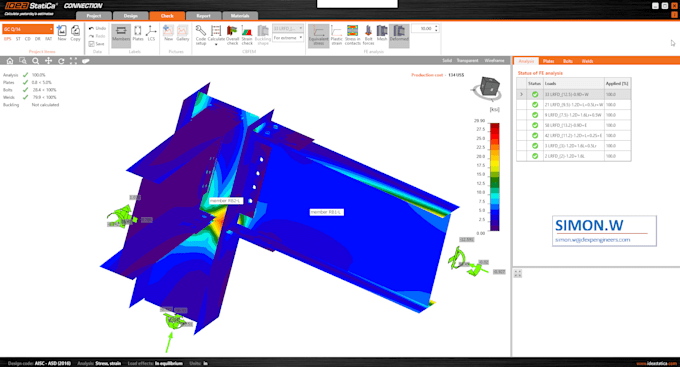This screenshot has width=680, height=367.
Task: Open the For extreme dropdown
Action: 288,38
